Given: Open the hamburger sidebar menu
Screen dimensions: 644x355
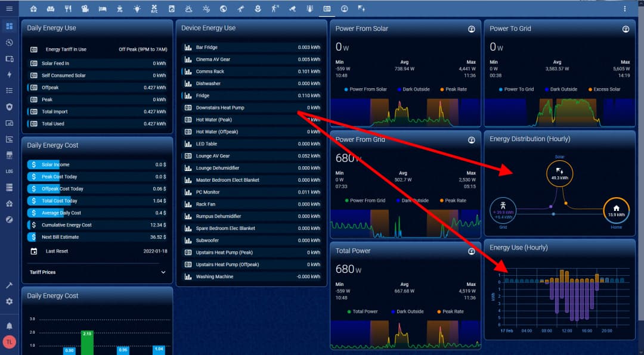Looking at the screenshot, I should click(9, 9).
